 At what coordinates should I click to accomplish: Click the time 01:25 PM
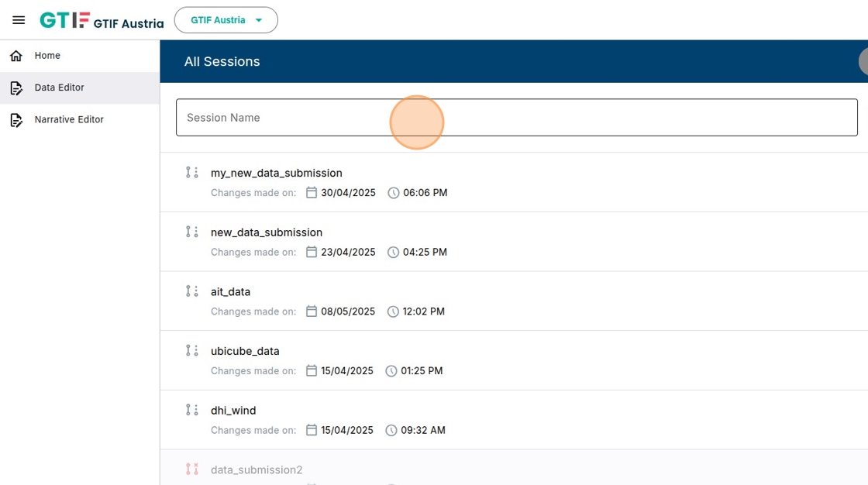pyautogui.click(x=422, y=371)
